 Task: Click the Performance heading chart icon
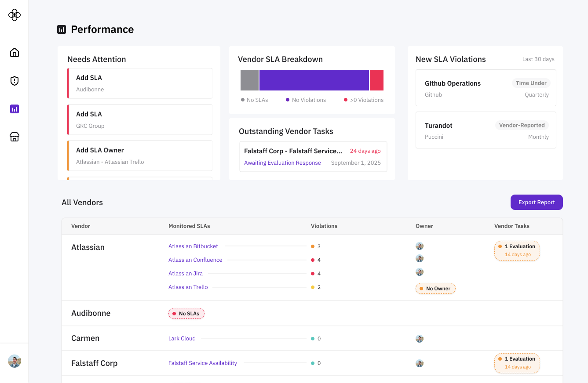tap(62, 29)
